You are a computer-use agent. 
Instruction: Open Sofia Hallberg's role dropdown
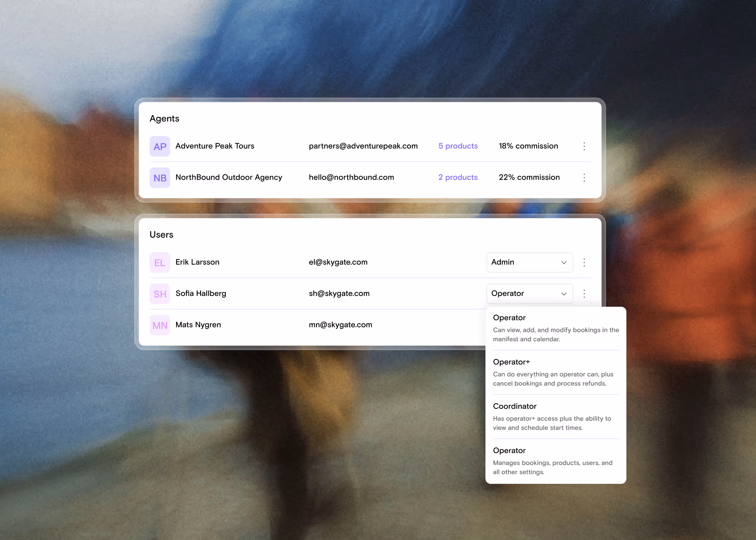point(529,294)
